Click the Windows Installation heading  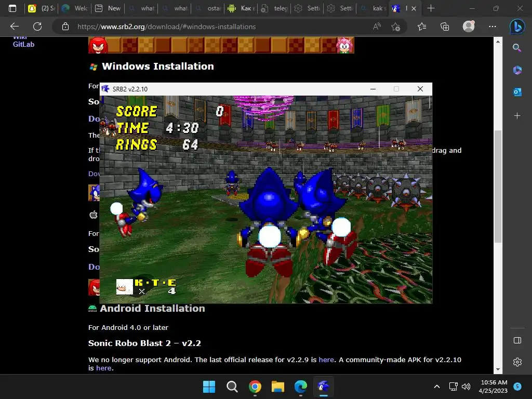click(158, 66)
